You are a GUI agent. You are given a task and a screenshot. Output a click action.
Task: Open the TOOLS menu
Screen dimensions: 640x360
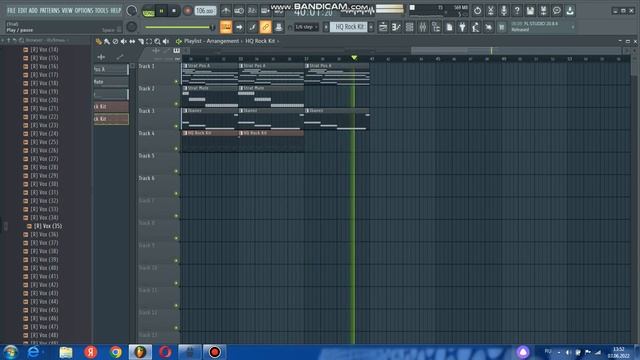coord(102,11)
